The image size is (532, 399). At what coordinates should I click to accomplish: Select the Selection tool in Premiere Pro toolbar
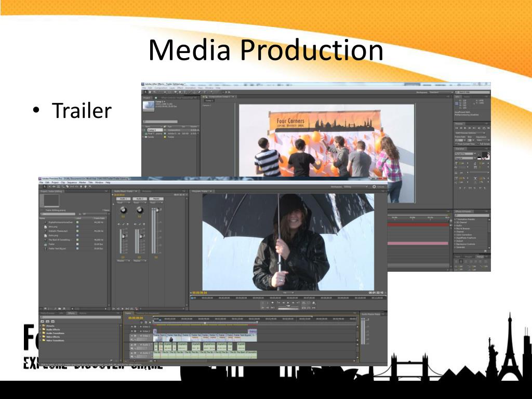45,187
